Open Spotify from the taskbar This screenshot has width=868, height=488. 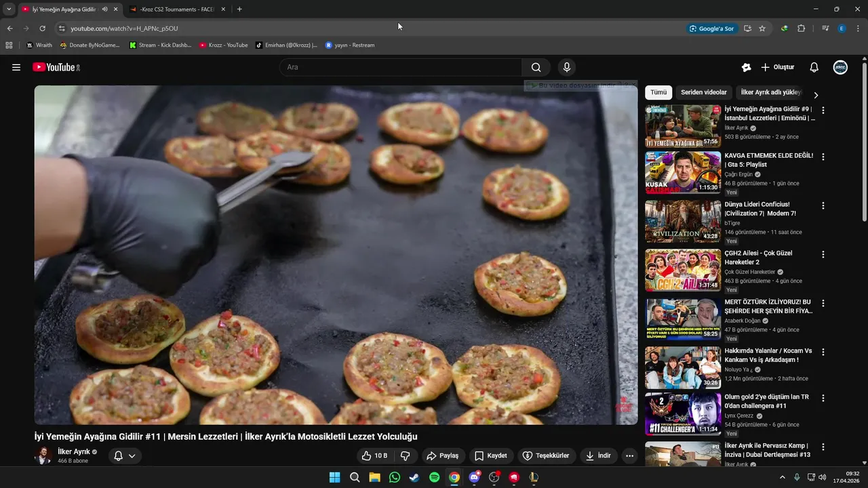pos(435,477)
